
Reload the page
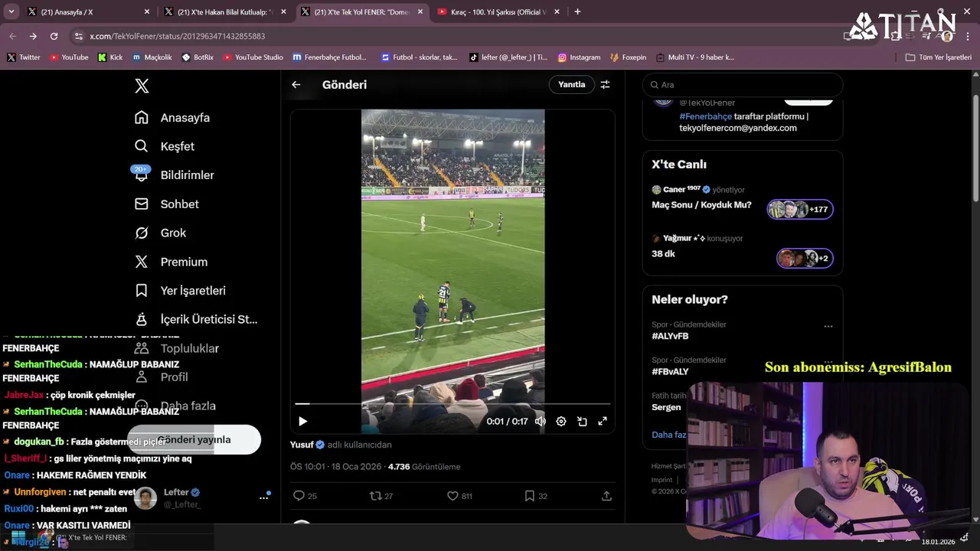click(54, 36)
